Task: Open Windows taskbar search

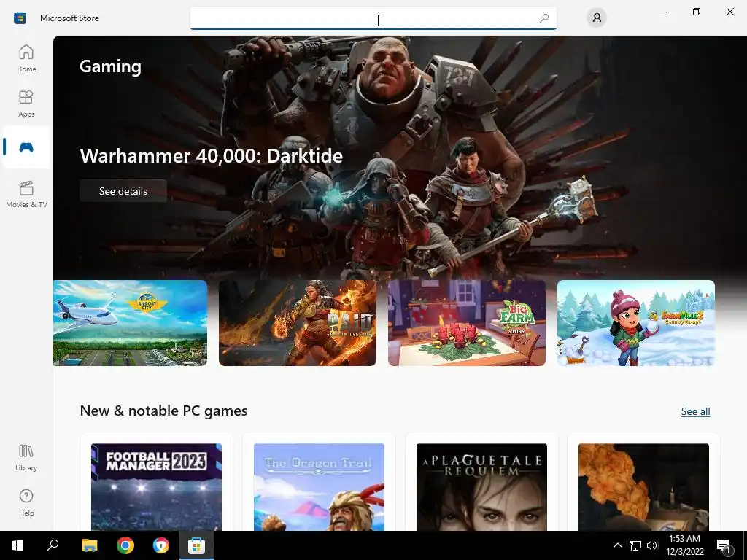Action: pos(53,545)
